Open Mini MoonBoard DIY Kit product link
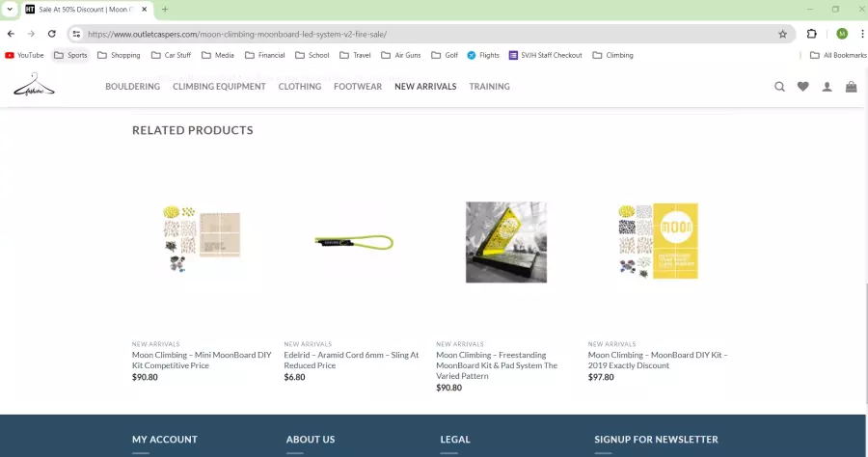This screenshot has height=457, width=868. click(x=202, y=361)
